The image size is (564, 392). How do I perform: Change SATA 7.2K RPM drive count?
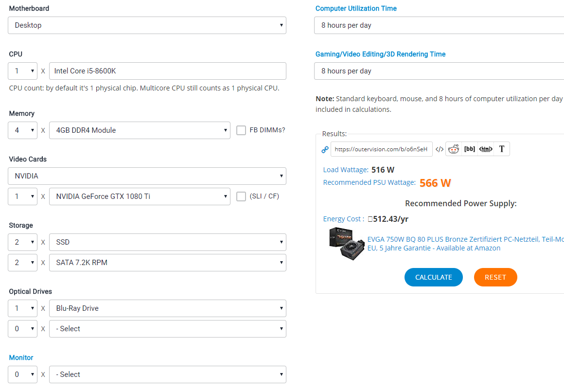[x=23, y=263]
